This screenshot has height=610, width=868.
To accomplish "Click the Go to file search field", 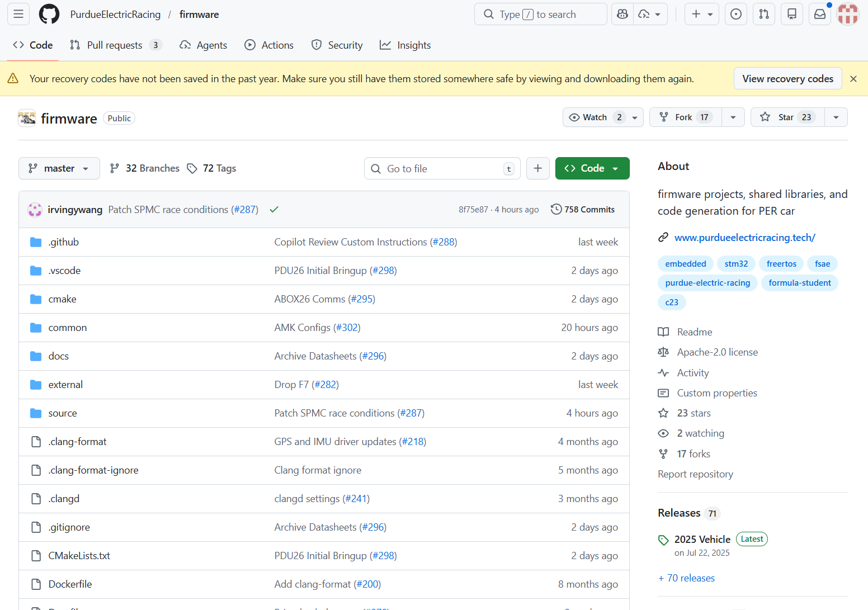I will [442, 168].
